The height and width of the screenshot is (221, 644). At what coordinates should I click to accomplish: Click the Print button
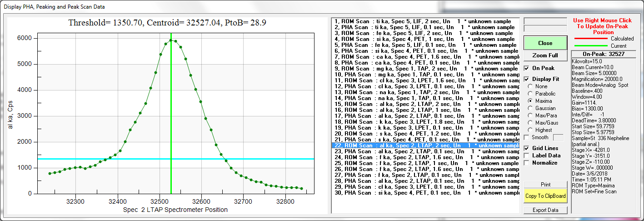click(x=545, y=185)
